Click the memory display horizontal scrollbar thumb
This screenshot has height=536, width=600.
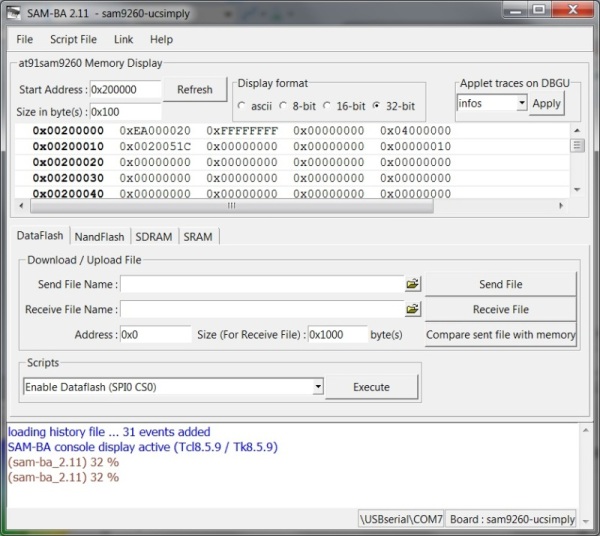click(x=232, y=206)
